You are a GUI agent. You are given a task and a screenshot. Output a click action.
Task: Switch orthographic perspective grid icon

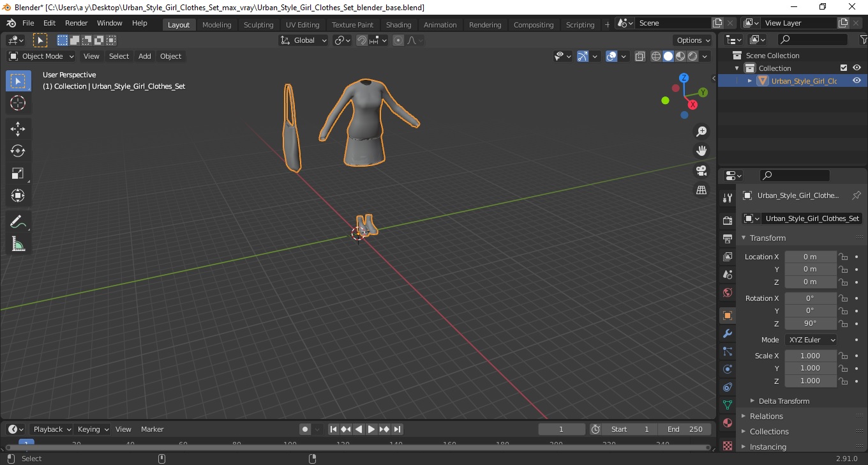(x=701, y=190)
